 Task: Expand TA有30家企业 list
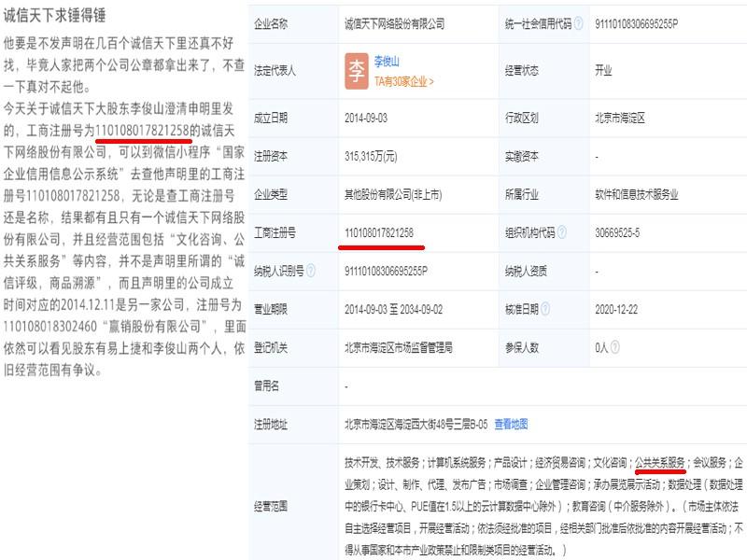click(x=404, y=81)
